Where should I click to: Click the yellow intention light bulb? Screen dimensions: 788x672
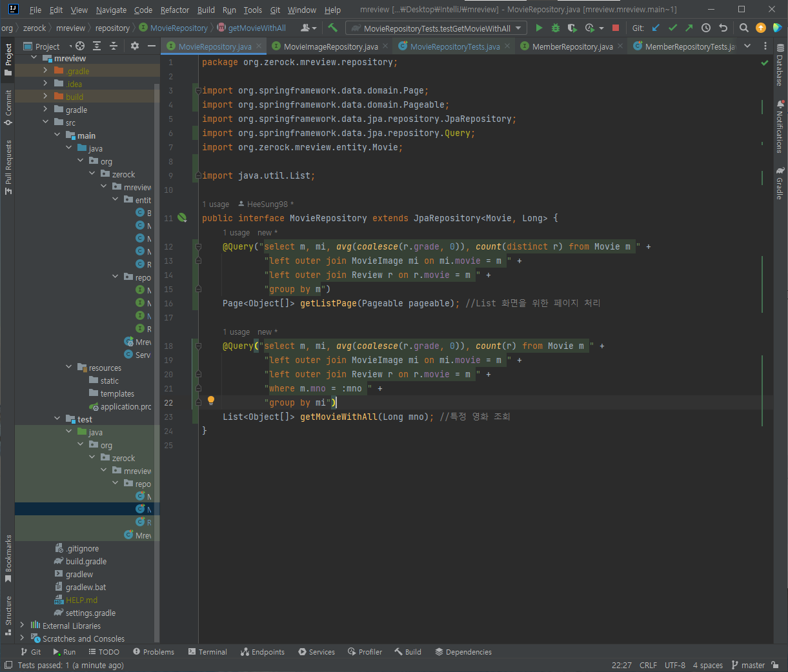[x=210, y=400]
